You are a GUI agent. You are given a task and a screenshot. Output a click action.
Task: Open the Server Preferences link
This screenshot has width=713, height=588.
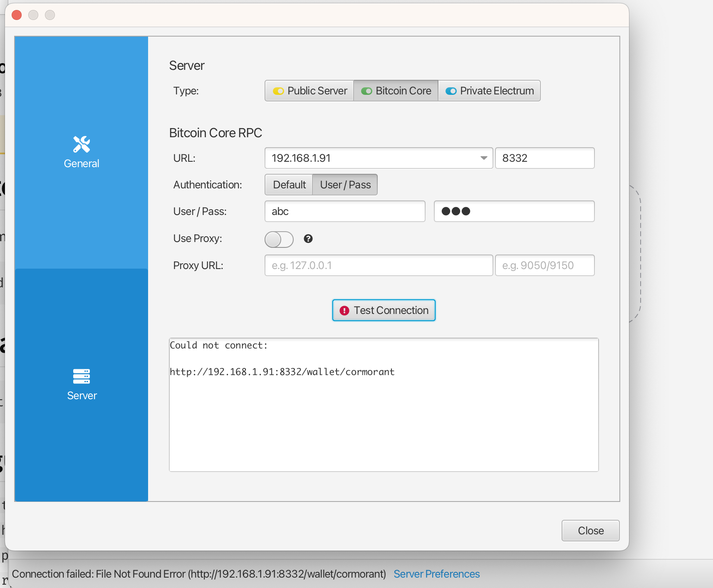pyautogui.click(x=436, y=574)
